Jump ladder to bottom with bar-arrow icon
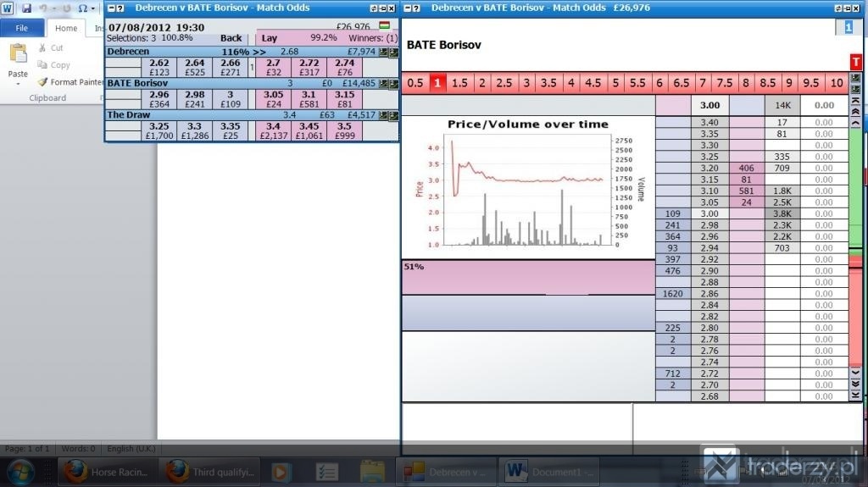The height and width of the screenshot is (487, 868). tap(855, 395)
